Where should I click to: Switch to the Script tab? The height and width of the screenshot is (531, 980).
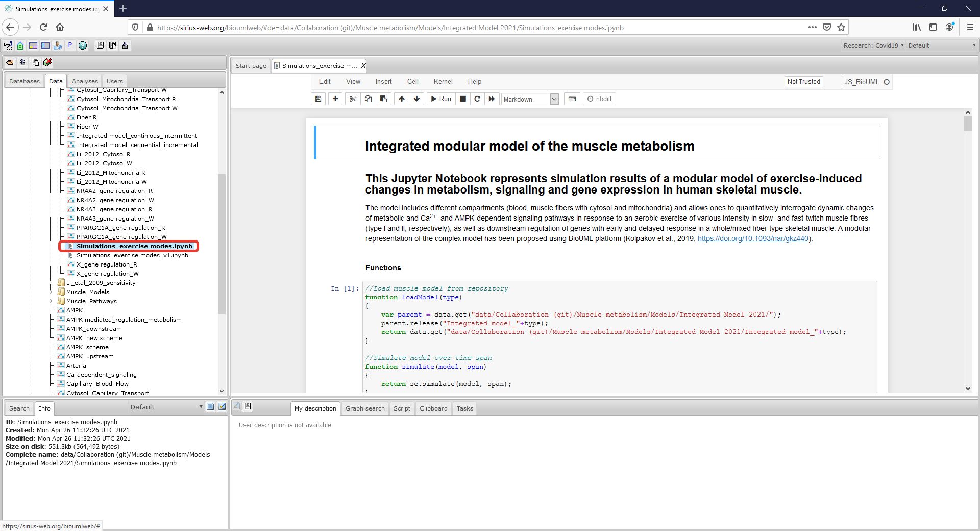click(x=402, y=408)
